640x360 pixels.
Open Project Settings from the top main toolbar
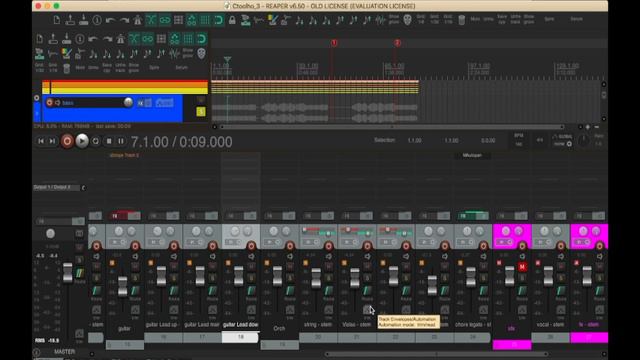click(x=97, y=20)
